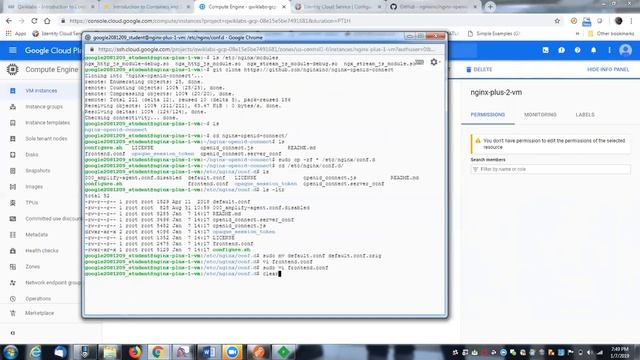640x360 pixels.
Task: Open the three-dot utilities menu in header
Action: 609,50
